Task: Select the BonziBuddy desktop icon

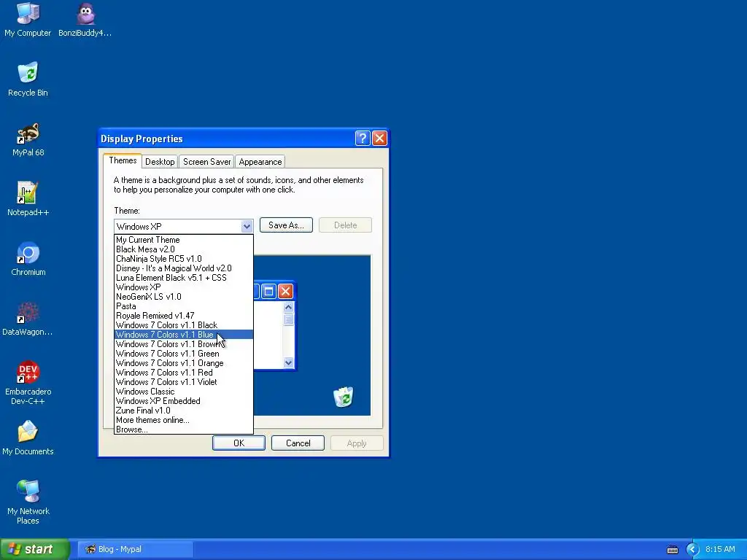Action: coord(85,20)
